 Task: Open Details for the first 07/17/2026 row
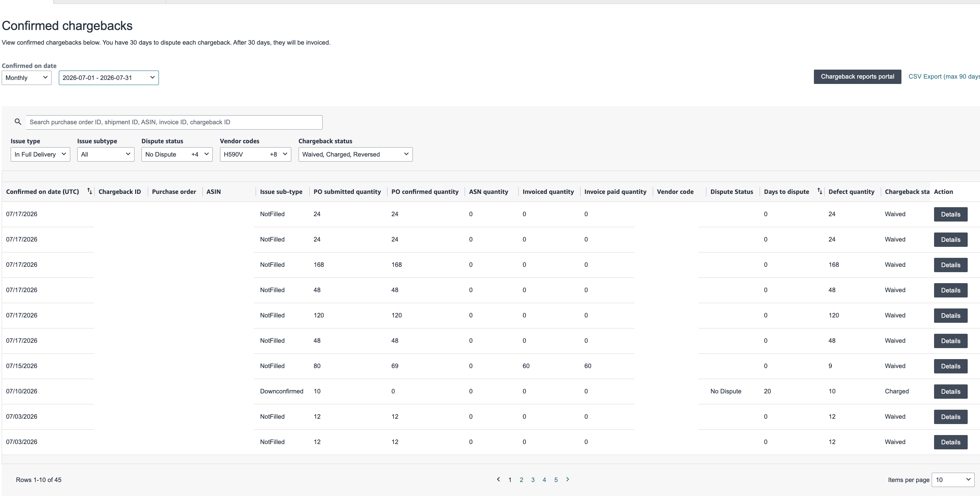pyautogui.click(x=951, y=214)
